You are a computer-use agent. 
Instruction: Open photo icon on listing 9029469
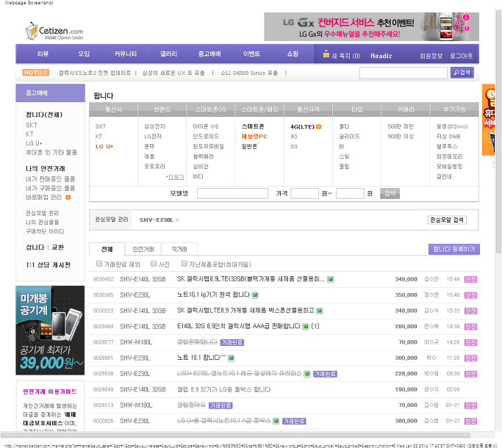point(306,327)
